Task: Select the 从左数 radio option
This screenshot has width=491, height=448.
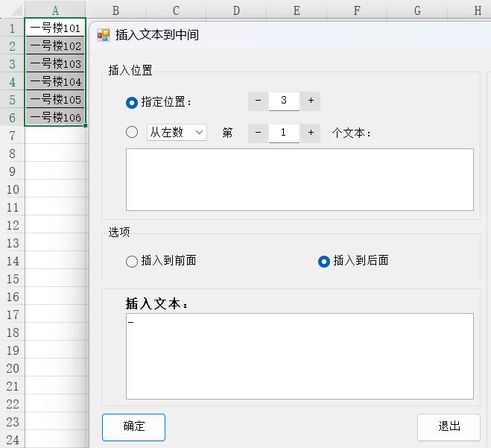Action: (x=132, y=133)
